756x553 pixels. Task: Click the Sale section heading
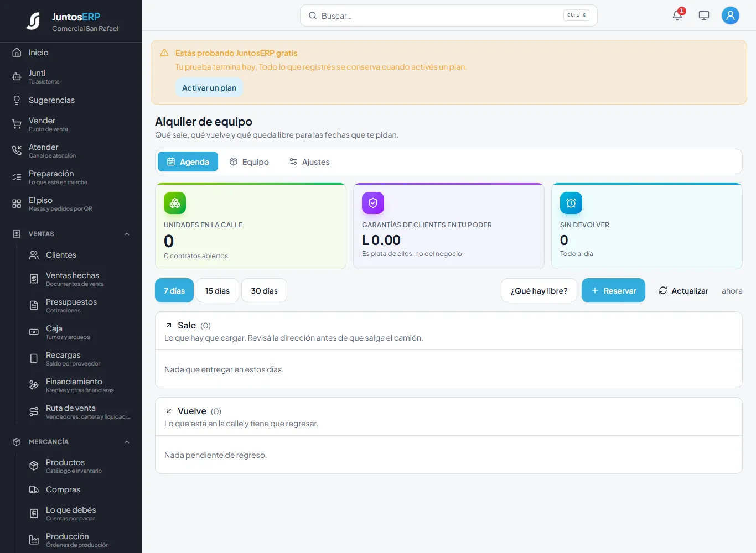point(187,325)
